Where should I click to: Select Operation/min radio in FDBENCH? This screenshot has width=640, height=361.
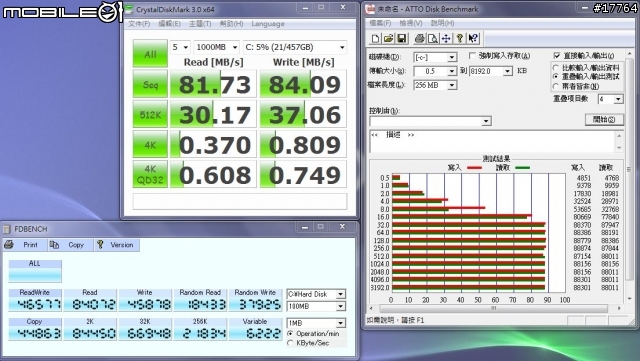click(x=290, y=334)
